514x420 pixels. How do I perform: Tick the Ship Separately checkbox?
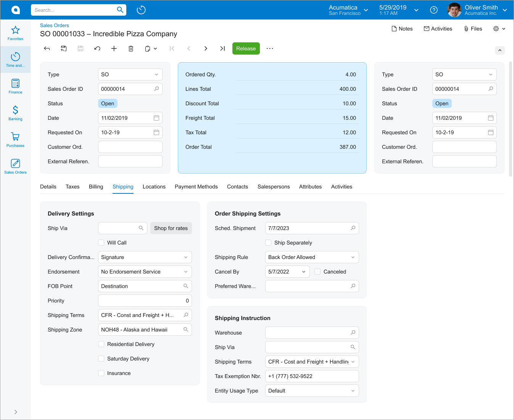click(268, 243)
